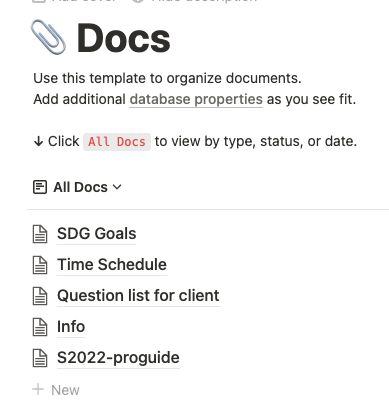This screenshot has height=417, width=389.
Task: Click the Info page document icon
Action: (40, 327)
